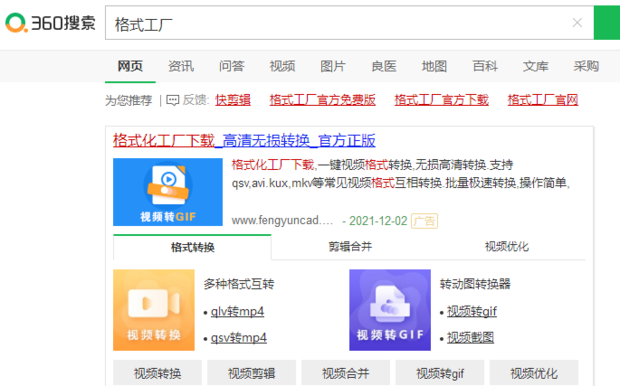
Task: Click the 视频转gif grey button at bottom
Action: [x=440, y=373]
